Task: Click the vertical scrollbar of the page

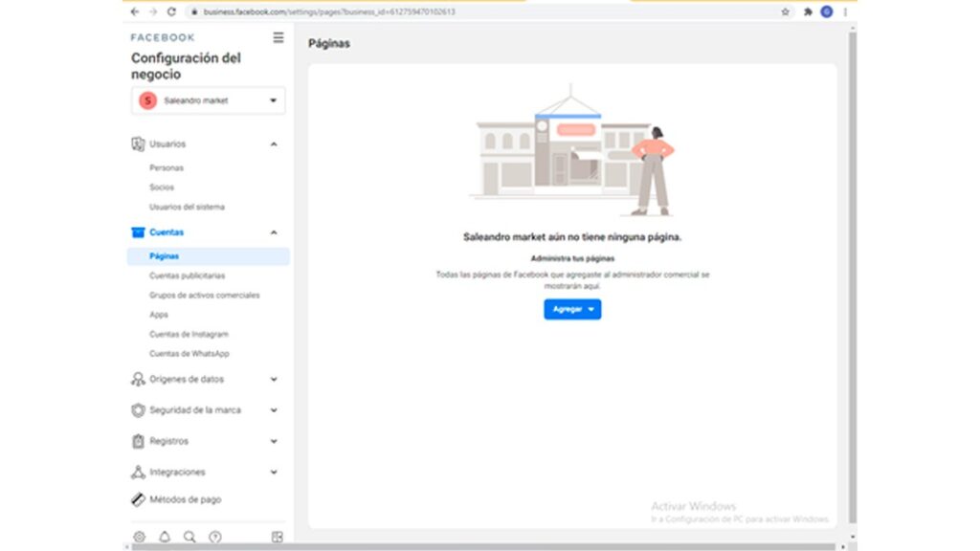Action: point(853,278)
